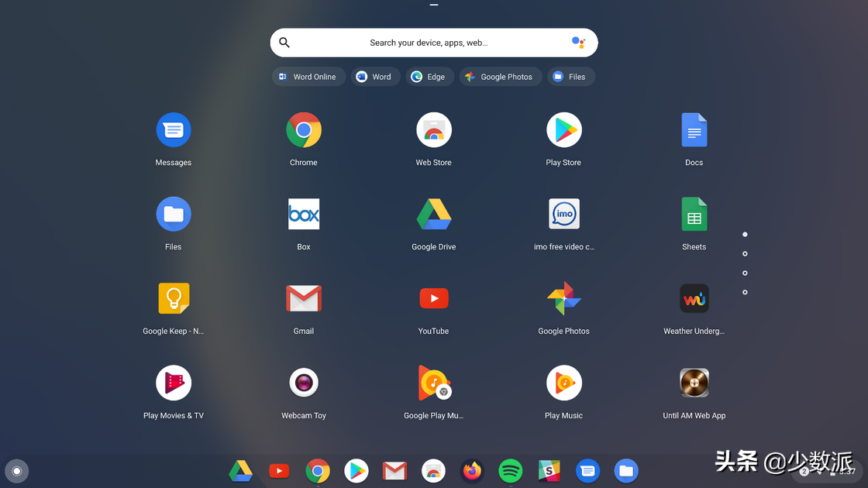Open Slack from the shelf
Viewport: 868px width, 488px height.
coord(549,470)
